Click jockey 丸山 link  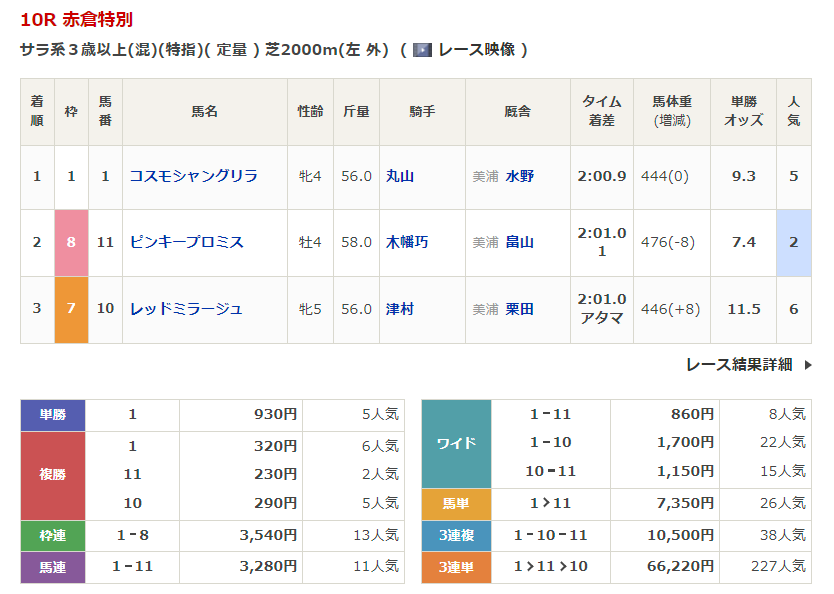click(x=400, y=176)
